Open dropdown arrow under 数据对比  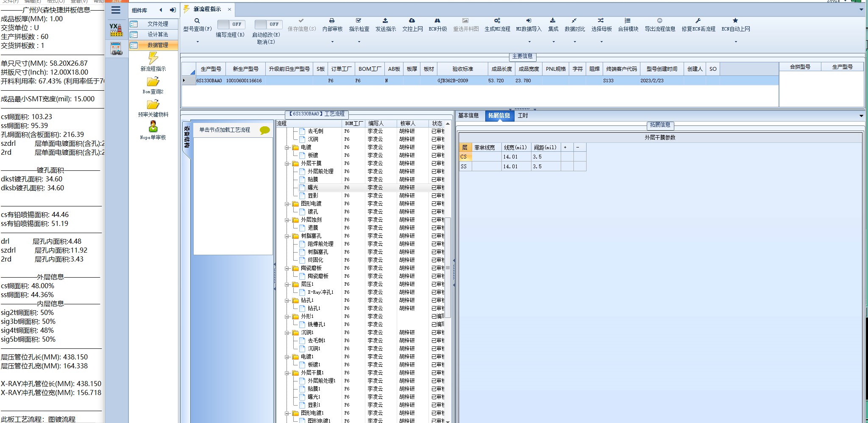pos(574,42)
